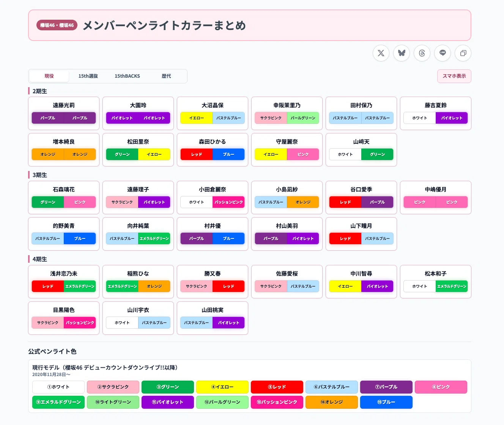Select the ⑩ライトグリーン official color swatch
Screen dimensions: 504x425
point(113,402)
